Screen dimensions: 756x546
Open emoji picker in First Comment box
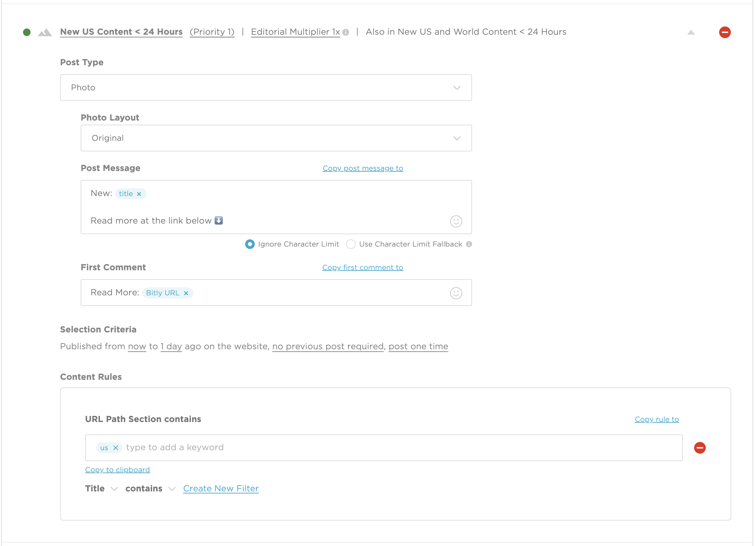tap(456, 293)
